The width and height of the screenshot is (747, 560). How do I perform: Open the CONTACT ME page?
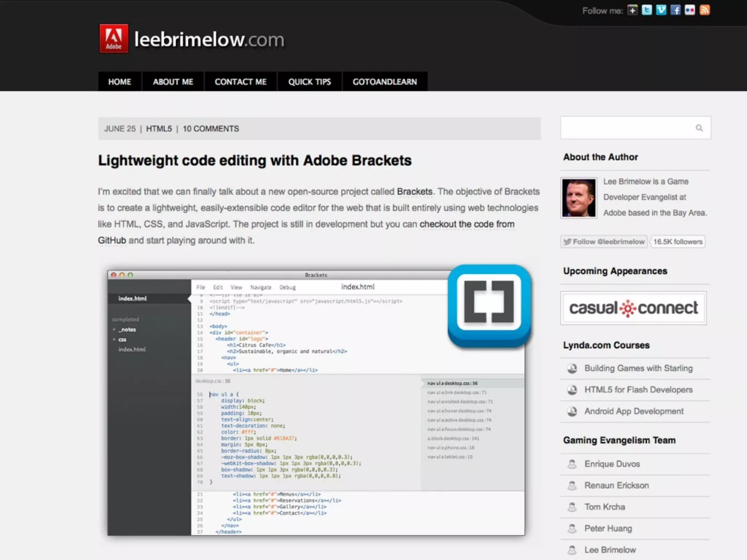240,82
